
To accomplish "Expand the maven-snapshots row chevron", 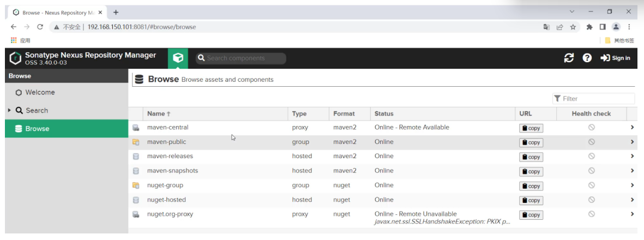I will [x=633, y=171].
